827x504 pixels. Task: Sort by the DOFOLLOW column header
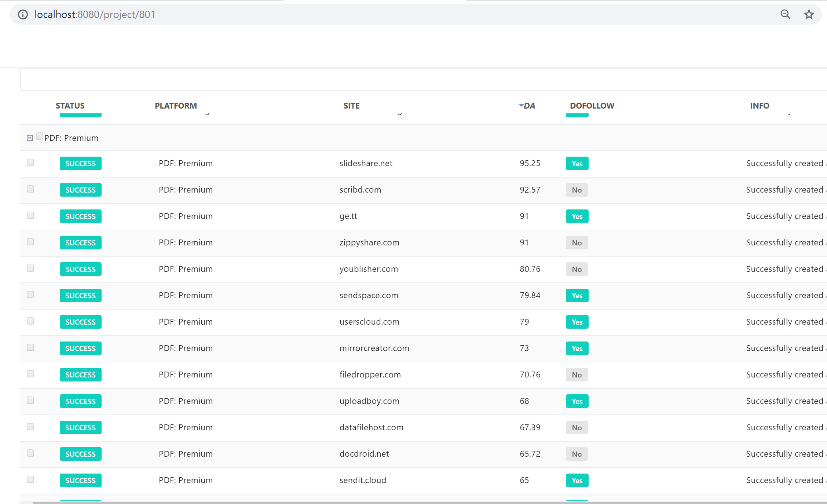[592, 106]
